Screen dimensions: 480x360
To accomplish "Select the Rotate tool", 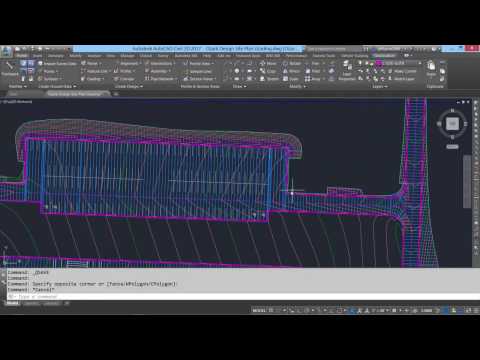I will click(x=292, y=63).
